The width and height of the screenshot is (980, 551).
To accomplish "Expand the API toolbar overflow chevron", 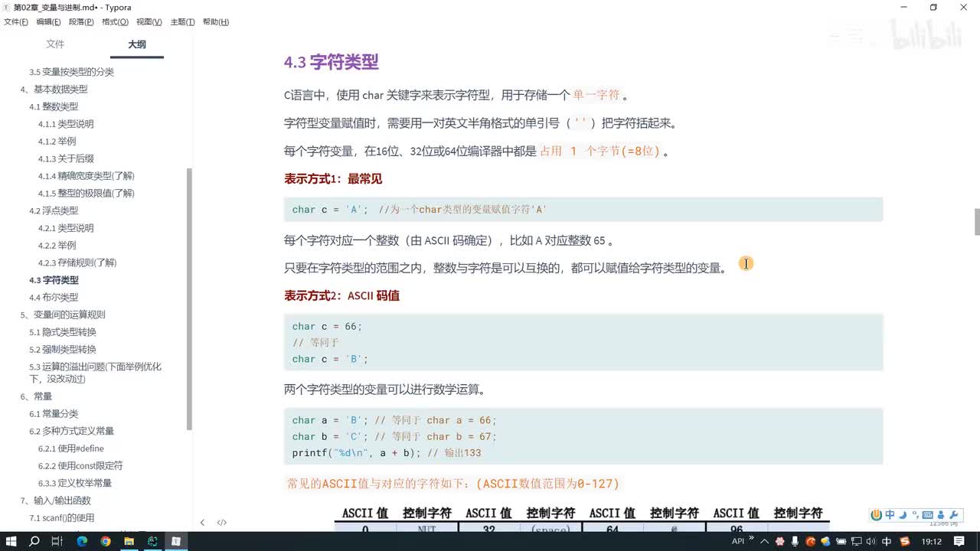I will pyautogui.click(x=751, y=537).
